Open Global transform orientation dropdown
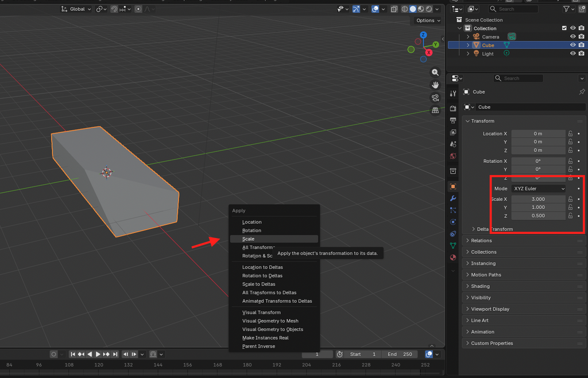The height and width of the screenshot is (378, 588). coord(76,9)
